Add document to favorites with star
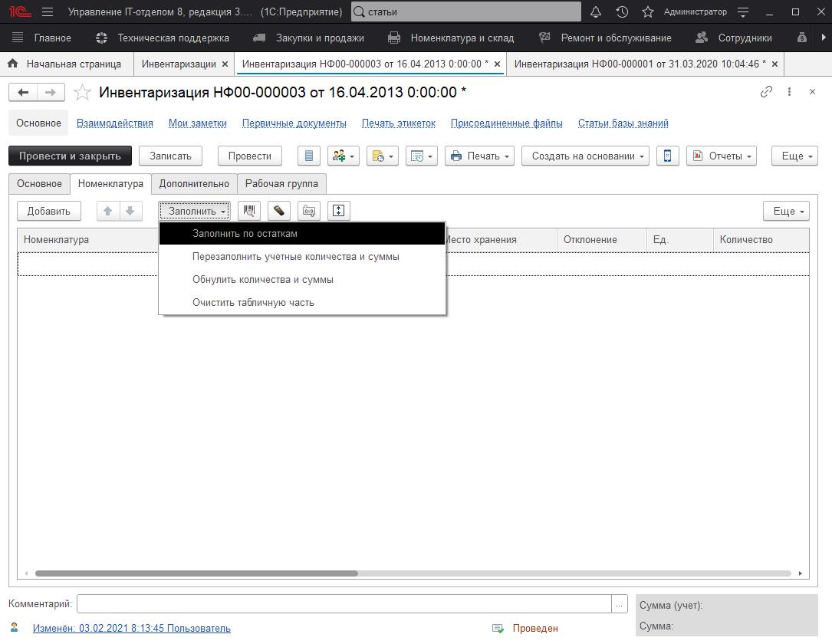Viewport: 832px width, 644px height. (82, 93)
